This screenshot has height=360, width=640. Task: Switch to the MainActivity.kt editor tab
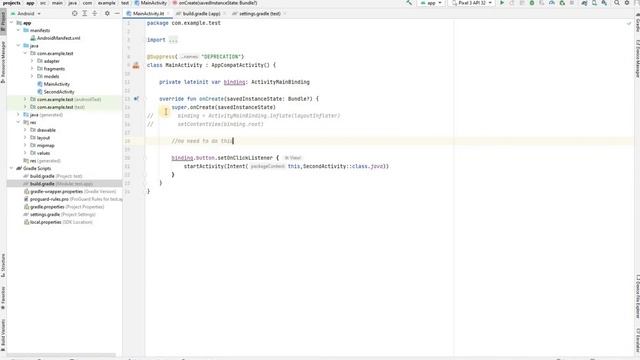click(x=147, y=13)
